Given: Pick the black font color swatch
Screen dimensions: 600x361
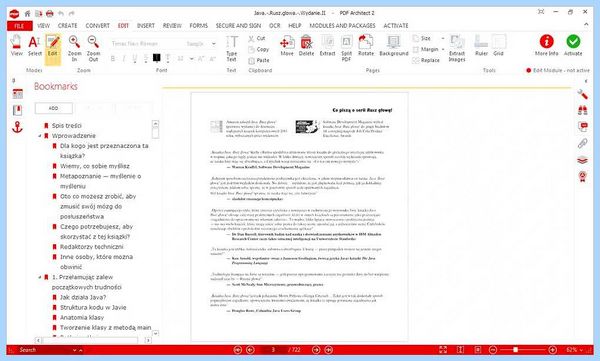Looking at the screenshot, I should click(x=157, y=58).
